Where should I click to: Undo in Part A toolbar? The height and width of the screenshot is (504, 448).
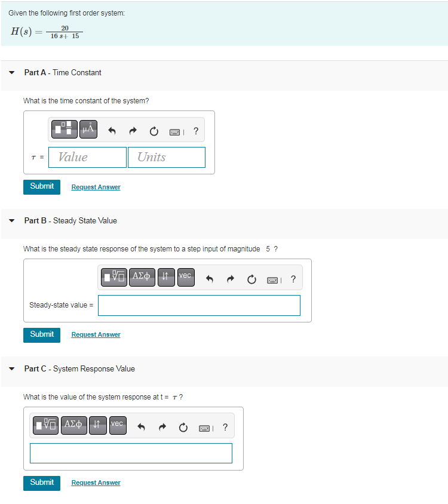112,131
